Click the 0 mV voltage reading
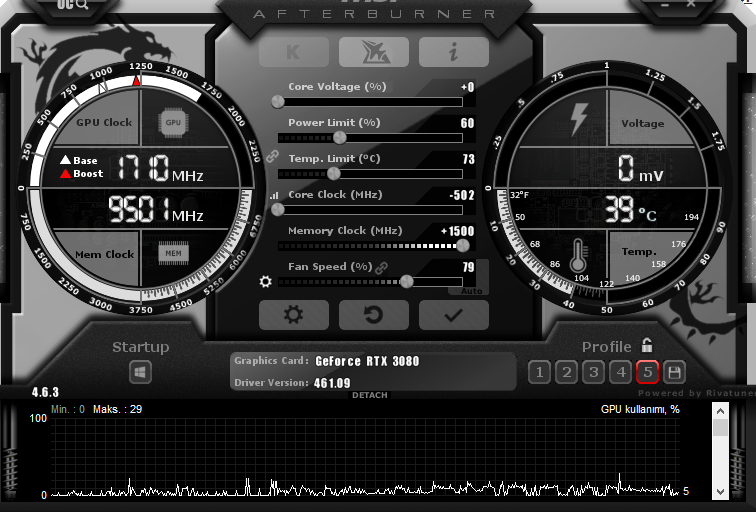Screen dimensions: 756x517 pos(641,168)
